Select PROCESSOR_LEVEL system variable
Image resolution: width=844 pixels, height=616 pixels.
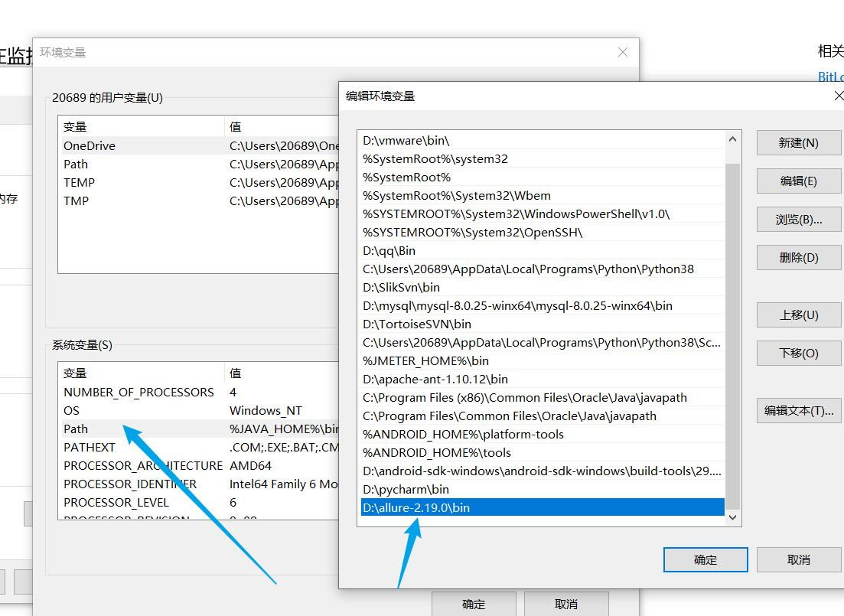click(x=199, y=502)
